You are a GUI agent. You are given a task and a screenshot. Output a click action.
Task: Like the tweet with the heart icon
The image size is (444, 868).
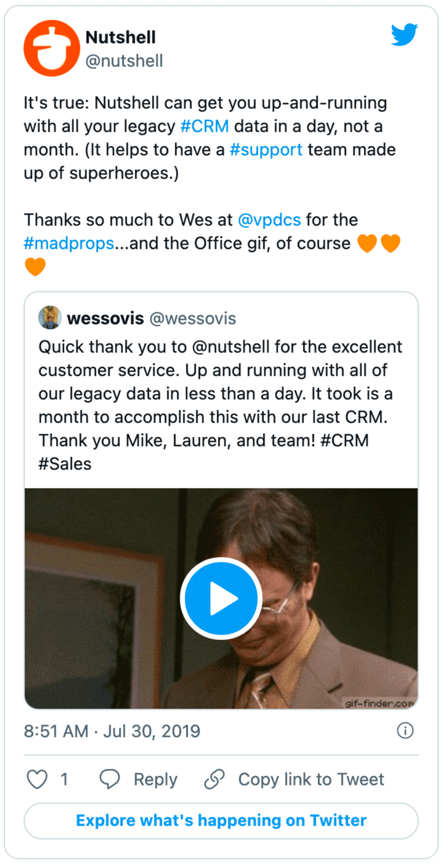point(38,780)
